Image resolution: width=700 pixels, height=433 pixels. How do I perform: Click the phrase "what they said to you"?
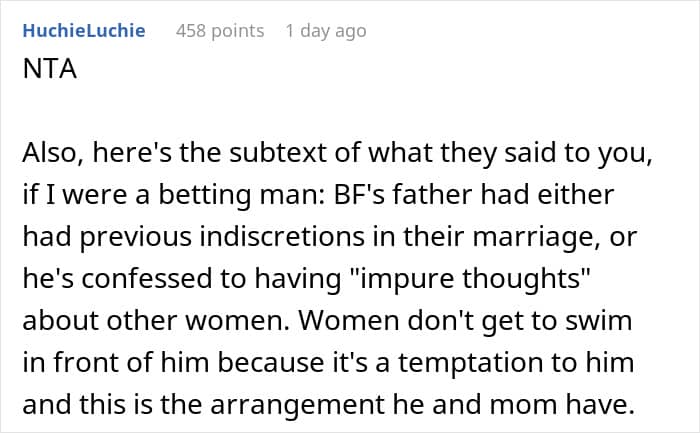point(510,154)
